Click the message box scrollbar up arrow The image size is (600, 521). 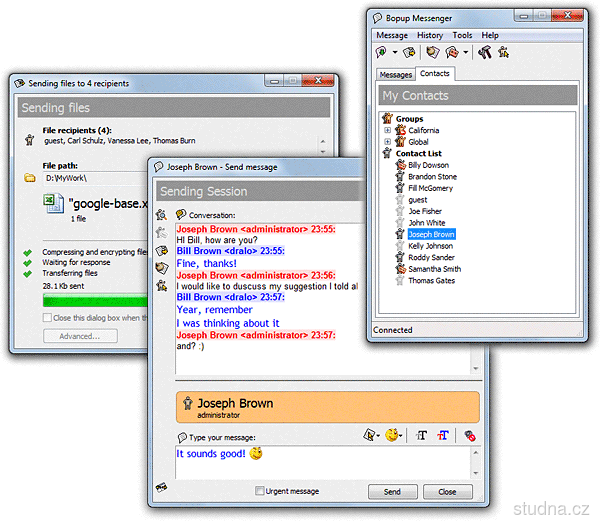pos(476,453)
